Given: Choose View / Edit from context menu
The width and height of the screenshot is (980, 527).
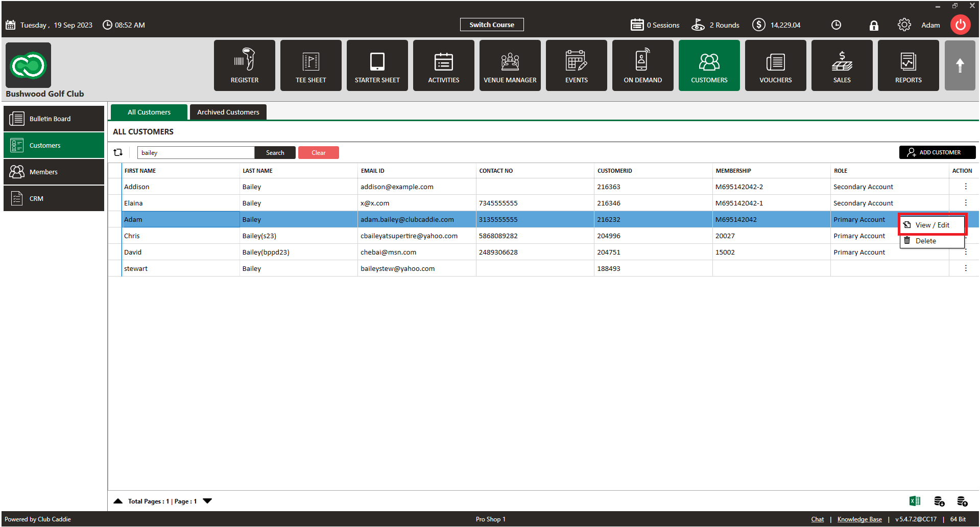Looking at the screenshot, I should click(931, 225).
